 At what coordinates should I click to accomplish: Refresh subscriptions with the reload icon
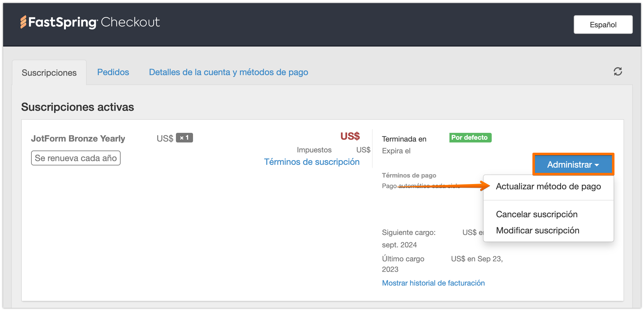[618, 72]
